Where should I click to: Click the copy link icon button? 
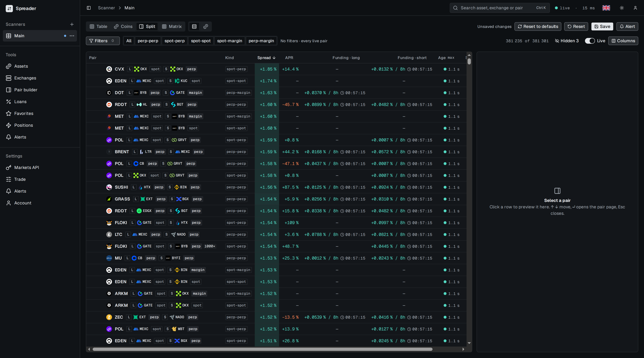pyautogui.click(x=206, y=26)
